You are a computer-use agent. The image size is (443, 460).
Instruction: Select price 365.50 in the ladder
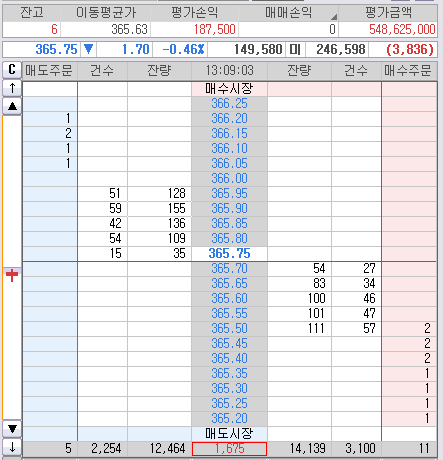(x=229, y=329)
